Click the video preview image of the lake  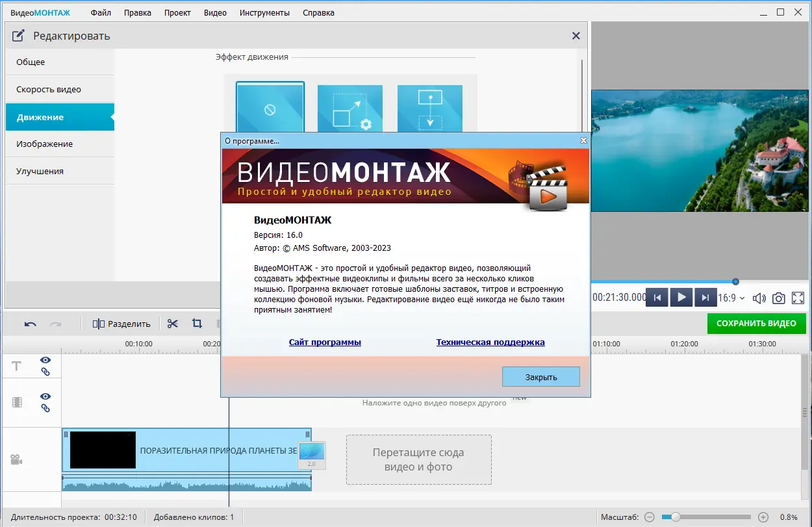click(x=699, y=151)
